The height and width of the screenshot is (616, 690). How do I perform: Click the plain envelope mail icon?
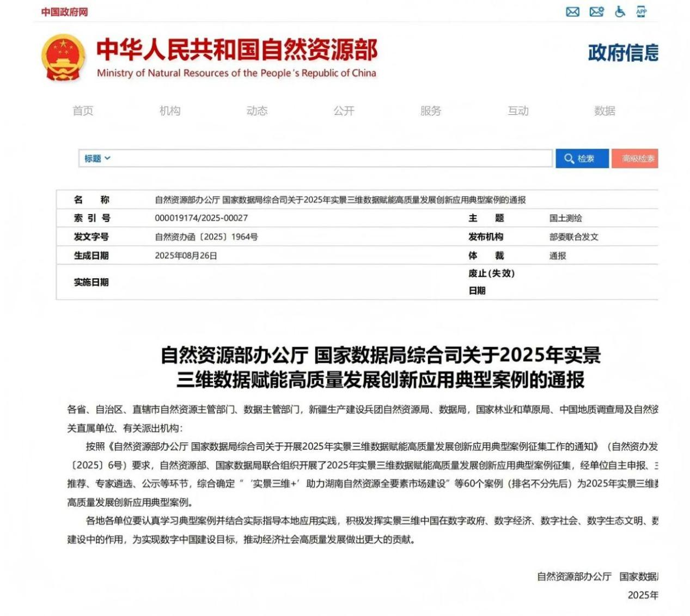pyautogui.click(x=572, y=11)
